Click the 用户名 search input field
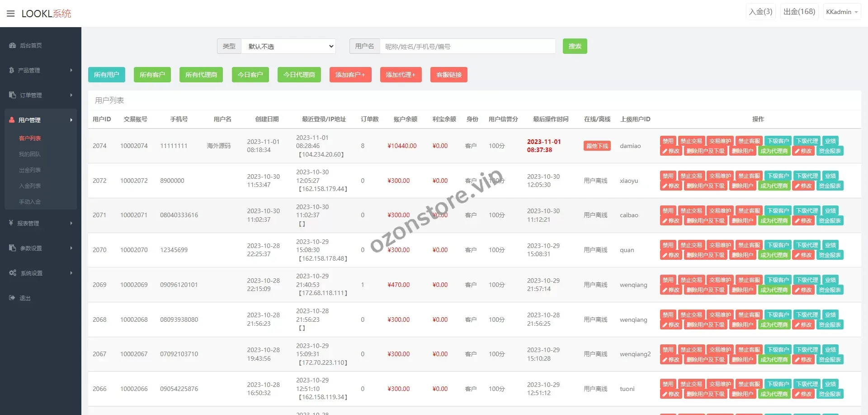The image size is (868, 415). (467, 46)
